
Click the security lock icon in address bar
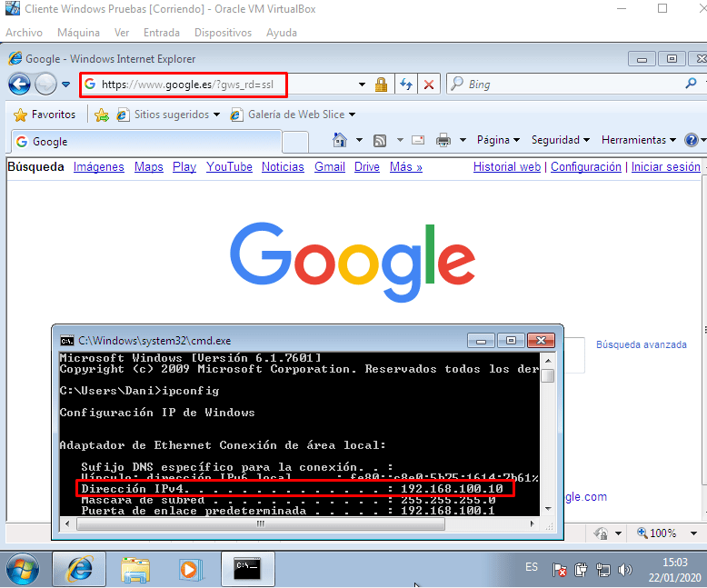point(381,85)
